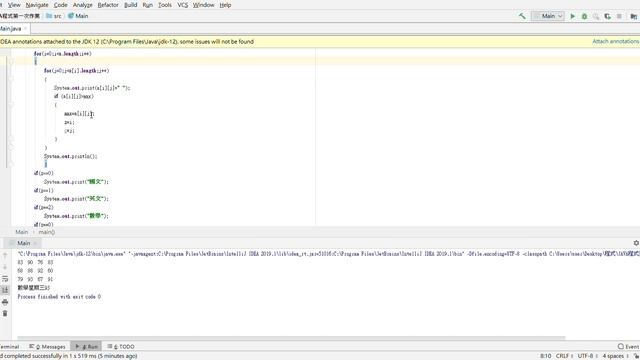Open the Messages tool window tab
This screenshot has width=640, height=360.
(x=47, y=347)
